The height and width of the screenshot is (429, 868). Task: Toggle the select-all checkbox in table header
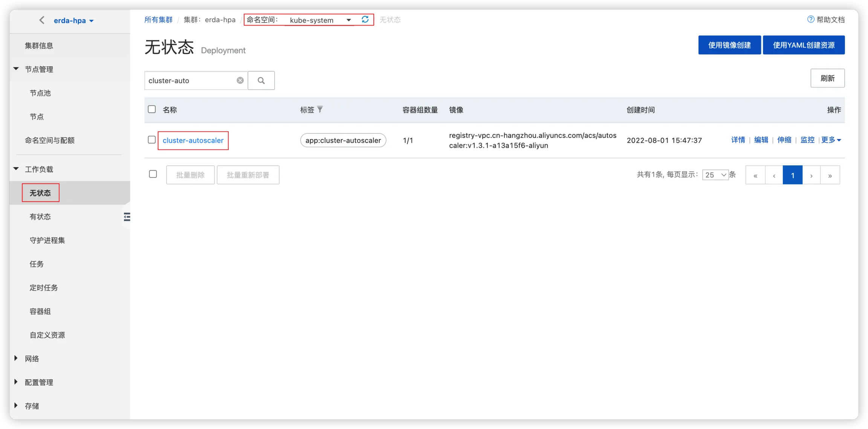152,109
